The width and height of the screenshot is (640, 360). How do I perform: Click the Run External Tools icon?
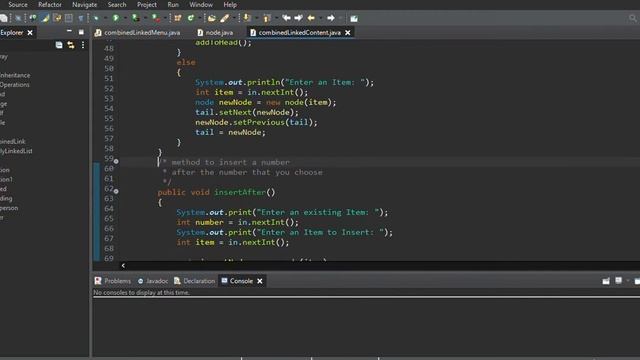point(156,18)
